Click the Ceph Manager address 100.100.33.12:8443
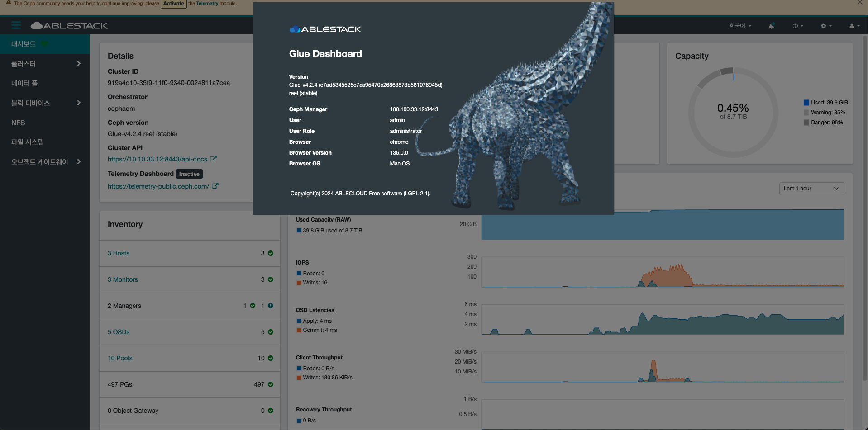The width and height of the screenshot is (868, 430). point(414,109)
